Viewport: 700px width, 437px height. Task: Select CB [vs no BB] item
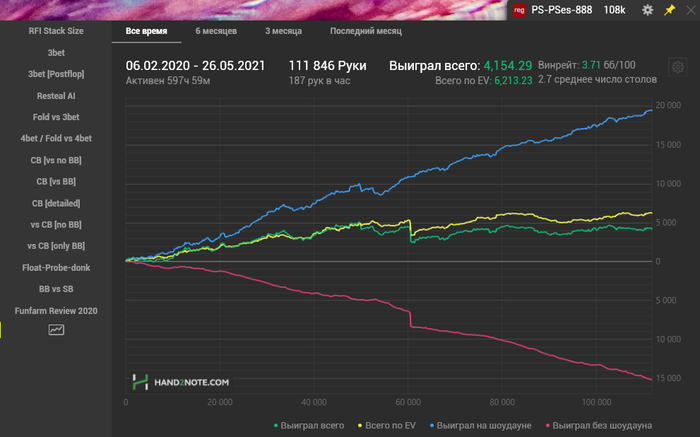click(x=56, y=160)
